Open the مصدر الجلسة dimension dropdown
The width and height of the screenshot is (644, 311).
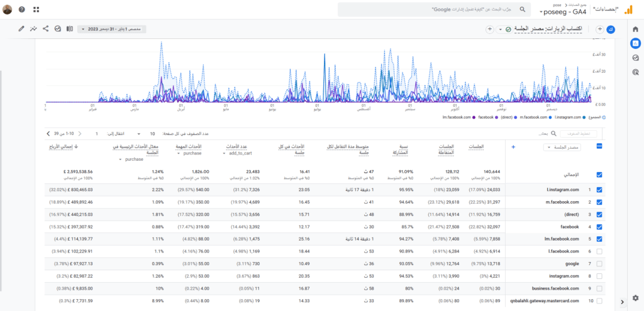point(562,147)
